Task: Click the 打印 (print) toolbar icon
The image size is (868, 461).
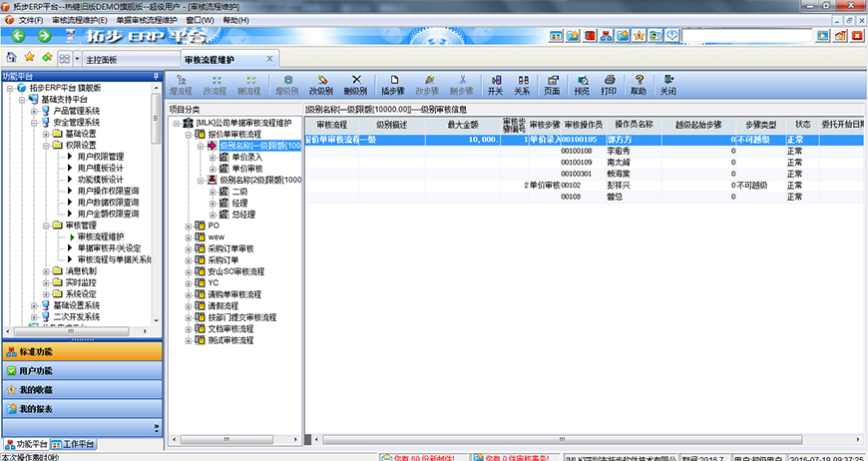Action: (x=608, y=84)
